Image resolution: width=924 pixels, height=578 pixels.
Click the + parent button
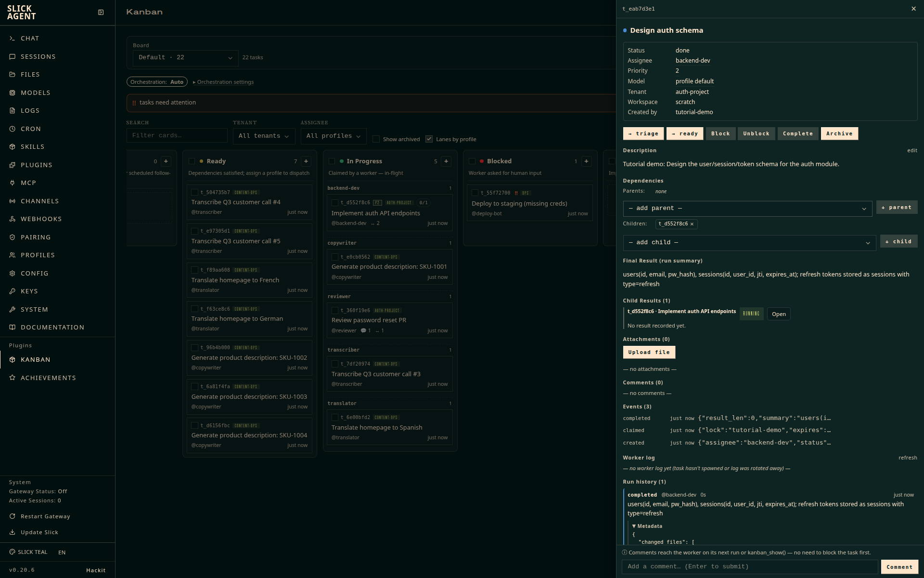[897, 208]
